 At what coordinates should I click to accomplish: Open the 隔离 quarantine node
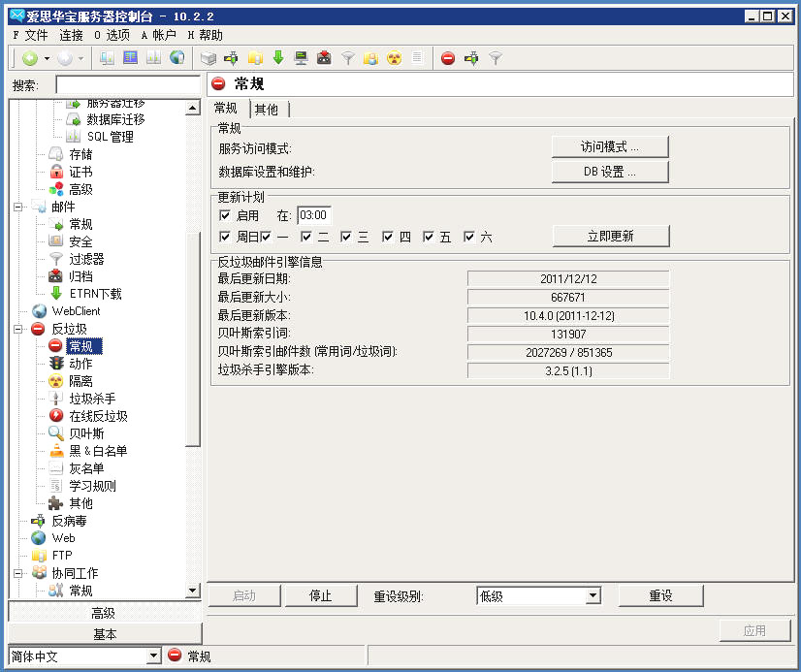(80, 381)
